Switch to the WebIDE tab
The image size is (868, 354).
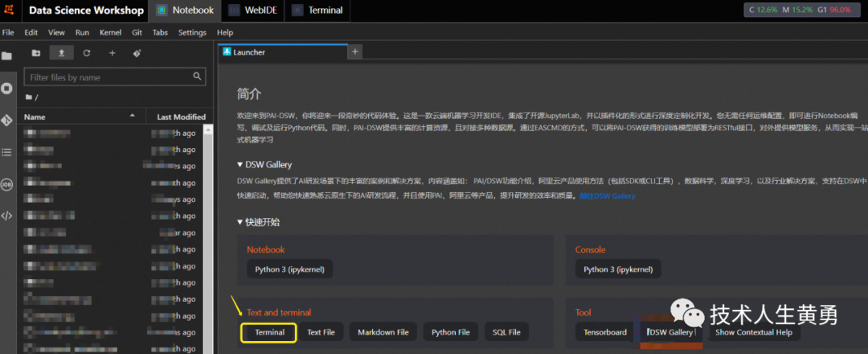point(252,10)
